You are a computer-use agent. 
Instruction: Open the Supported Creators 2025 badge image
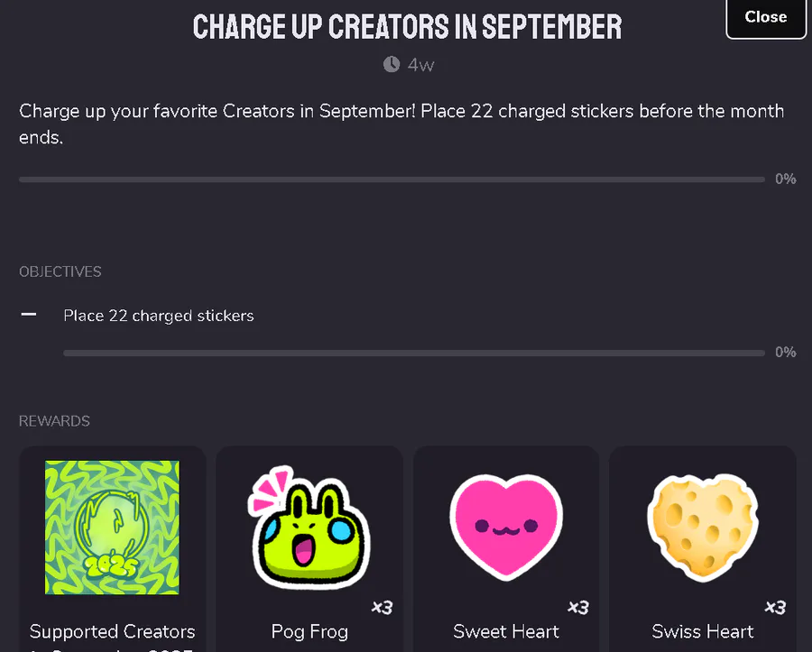click(x=112, y=528)
